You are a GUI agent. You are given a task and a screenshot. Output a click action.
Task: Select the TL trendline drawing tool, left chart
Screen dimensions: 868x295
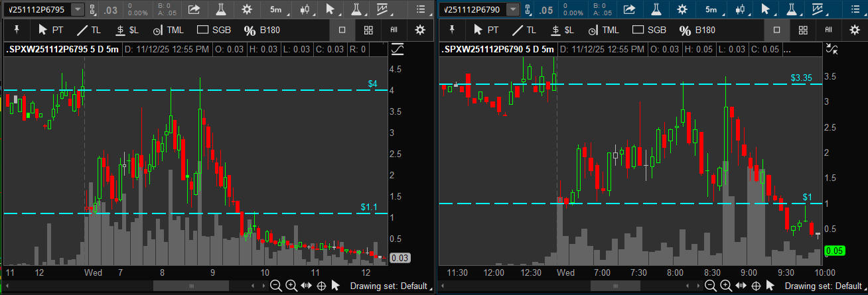(88, 30)
